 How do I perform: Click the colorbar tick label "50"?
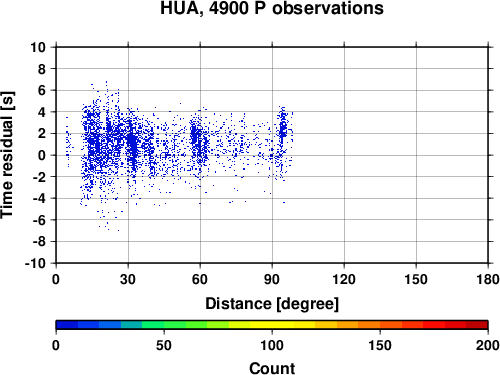pos(164,345)
